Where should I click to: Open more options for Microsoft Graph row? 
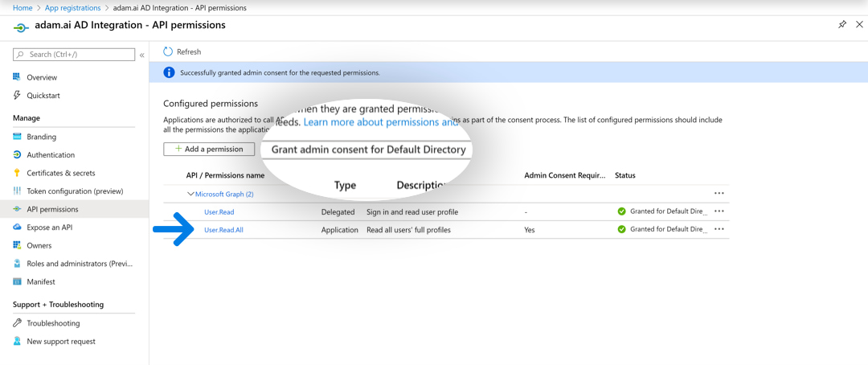(x=719, y=193)
